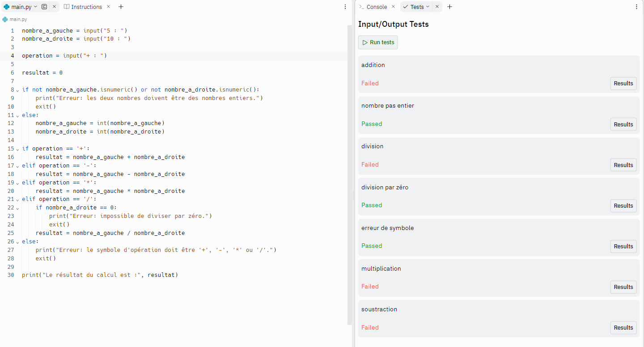View Results for the addition test
The image size is (644, 347).
[x=623, y=84]
